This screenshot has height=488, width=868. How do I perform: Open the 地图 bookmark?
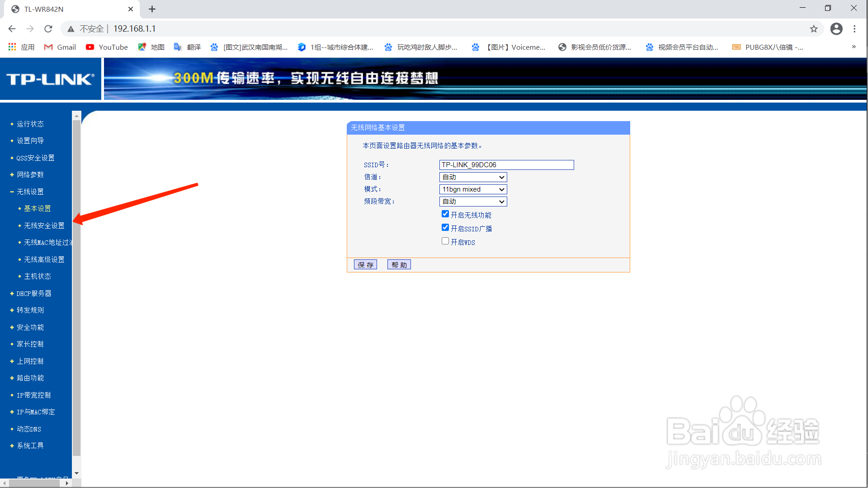click(x=151, y=47)
